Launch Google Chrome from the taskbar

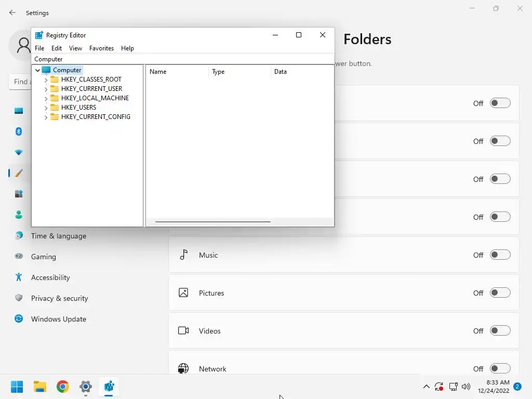(x=63, y=387)
